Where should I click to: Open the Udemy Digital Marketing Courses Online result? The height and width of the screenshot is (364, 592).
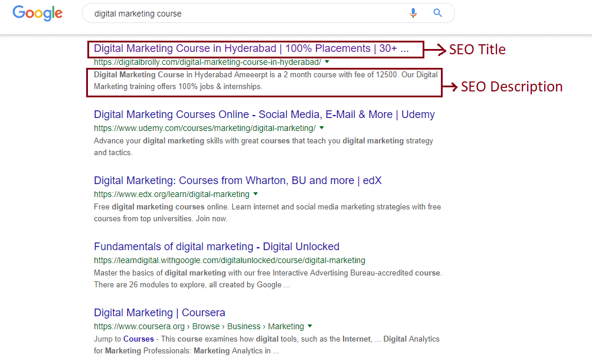[x=264, y=114]
